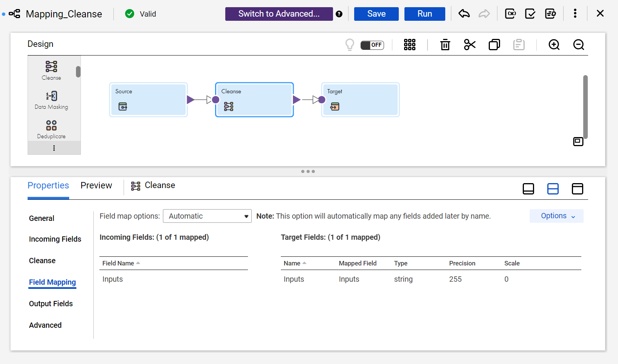
Task: Maximize the properties panel layout
Action: 578,188
